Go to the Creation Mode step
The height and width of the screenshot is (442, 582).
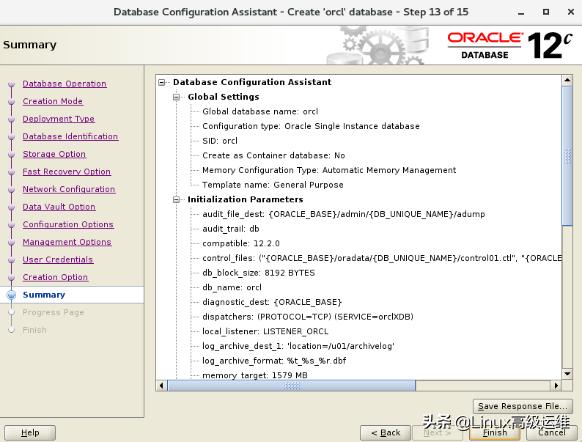pyautogui.click(x=52, y=101)
